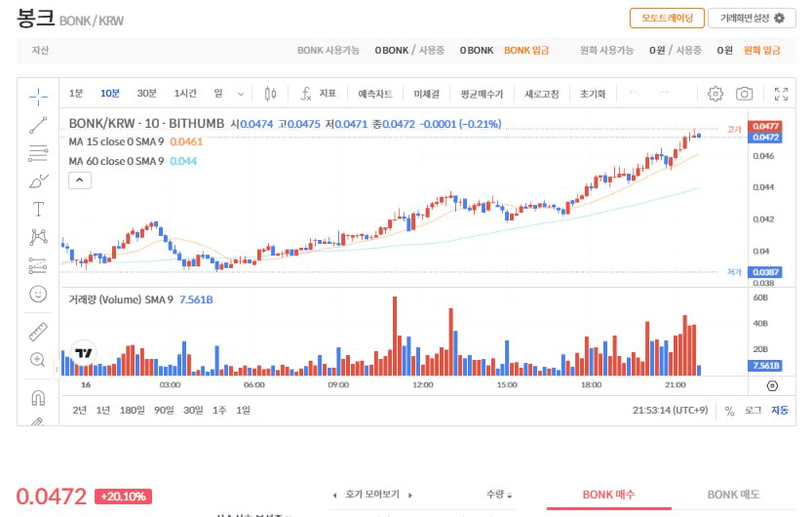Select the brush drawing tool
Viewport: 812px width, 517px height.
[x=38, y=181]
